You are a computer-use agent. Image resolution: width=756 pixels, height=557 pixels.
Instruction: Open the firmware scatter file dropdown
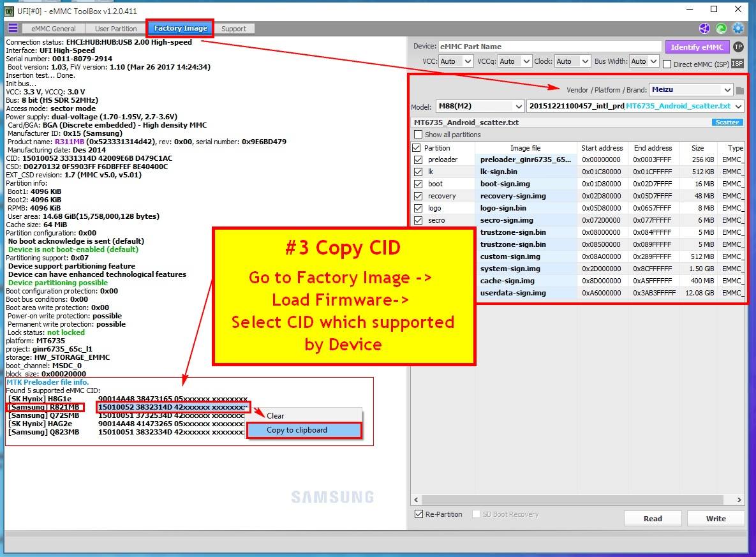pyautogui.click(x=635, y=106)
